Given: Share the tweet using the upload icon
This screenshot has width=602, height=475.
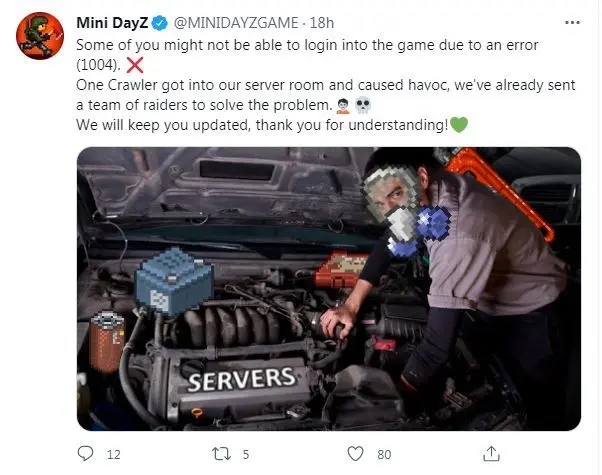Looking at the screenshot, I should tap(491, 453).
